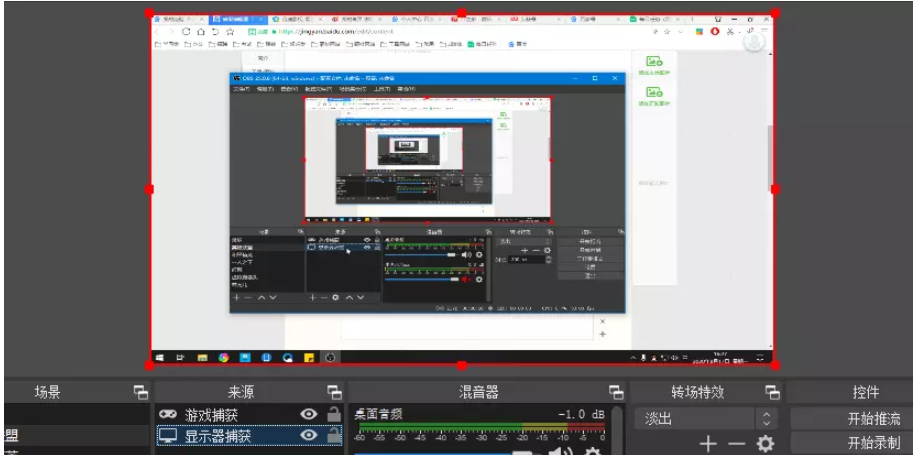Add a scene in the previewed OBS window
The image size is (914, 455).
point(237,297)
